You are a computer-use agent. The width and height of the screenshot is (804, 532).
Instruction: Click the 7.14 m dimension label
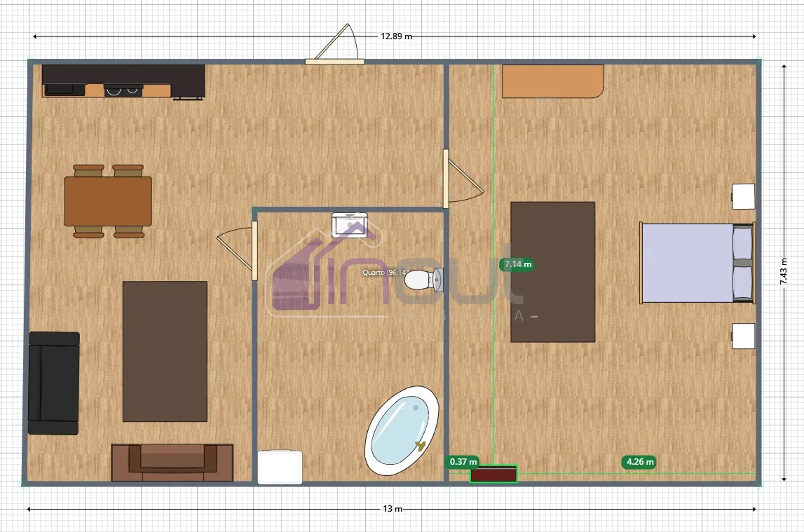(517, 264)
